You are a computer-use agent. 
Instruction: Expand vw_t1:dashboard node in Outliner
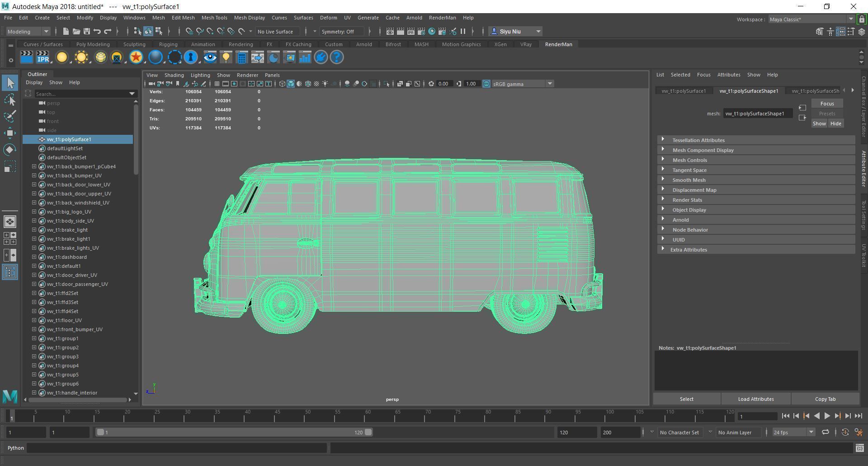pos(34,257)
